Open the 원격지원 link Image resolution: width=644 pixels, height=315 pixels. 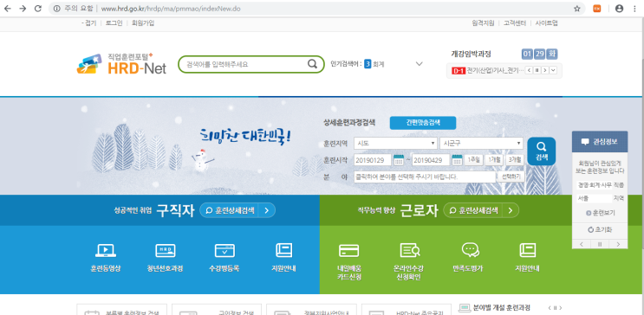click(x=483, y=23)
